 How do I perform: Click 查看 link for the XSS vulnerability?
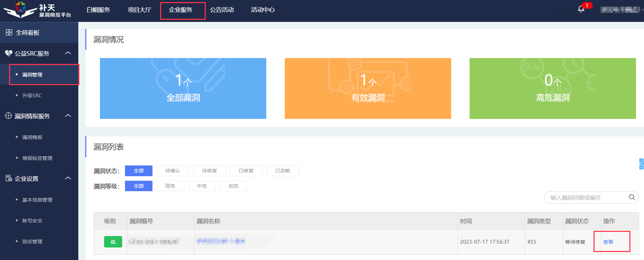tap(608, 242)
